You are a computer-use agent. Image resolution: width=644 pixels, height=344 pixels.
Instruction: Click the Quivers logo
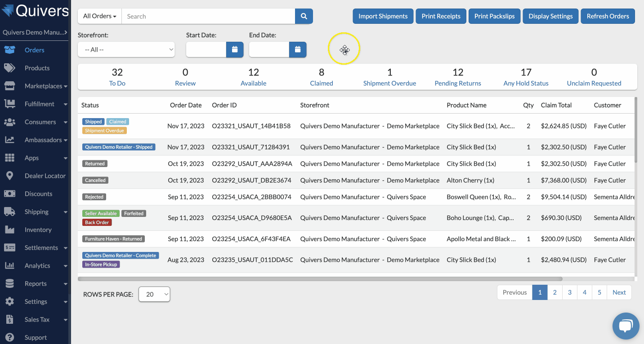(35, 11)
